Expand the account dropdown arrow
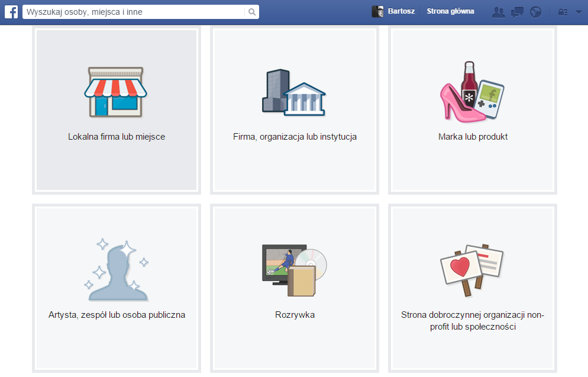This screenshot has height=377, width=588. click(579, 12)
